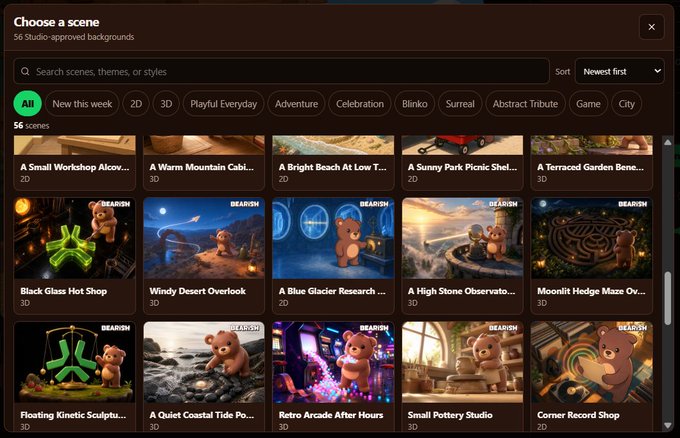The width and height of the screenshot is (680, 438).
Task: Click the A Sunny Park Picnic Shelter title
Action: [x=462, y=167]
